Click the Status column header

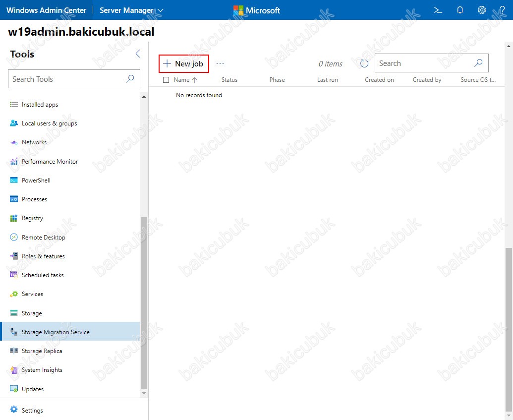[x=229, y=80]
